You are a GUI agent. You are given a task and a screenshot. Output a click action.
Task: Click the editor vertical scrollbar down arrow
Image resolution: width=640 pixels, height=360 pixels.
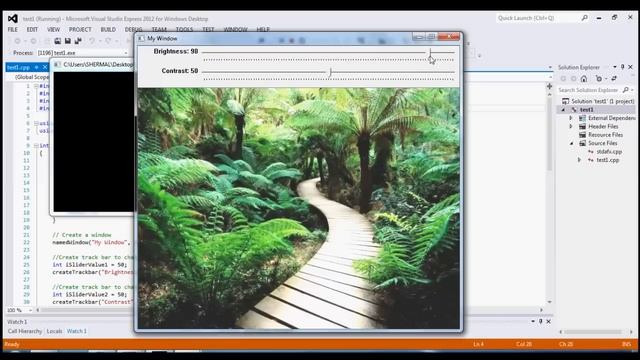click(x=549, y=302)
